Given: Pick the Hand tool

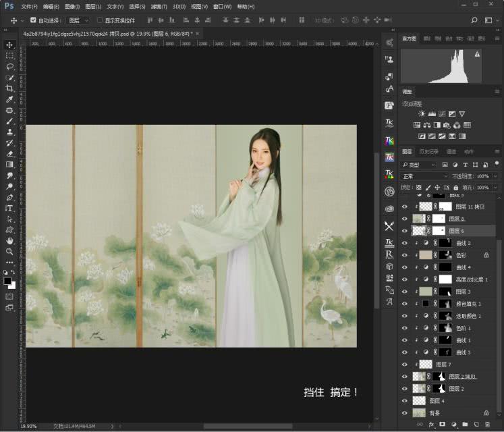Looking at the screenshot, I should 9,240.
